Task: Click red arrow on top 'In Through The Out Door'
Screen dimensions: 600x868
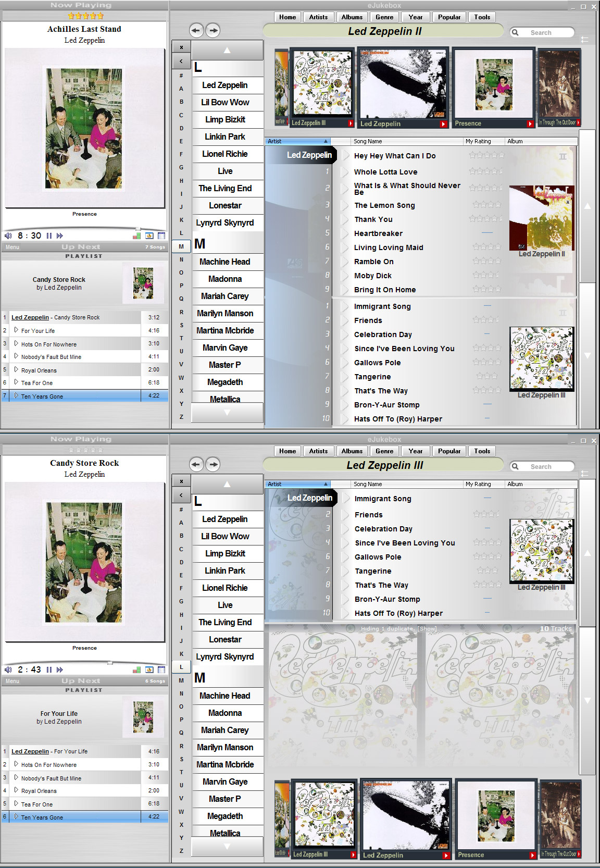Action: 578,122
